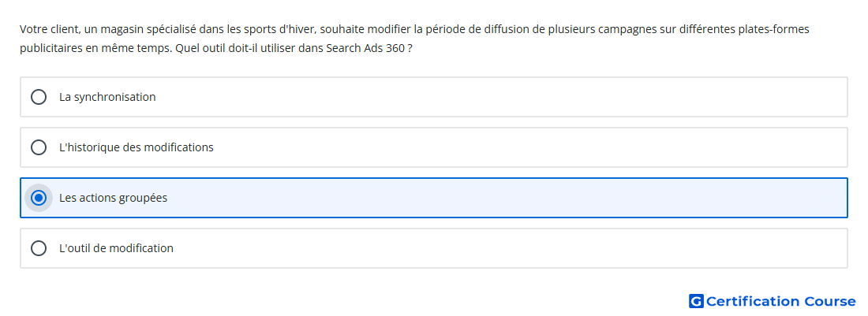Click the 'Les actions groupées' answer label
868x316 pixels.
tap(113, 198)
